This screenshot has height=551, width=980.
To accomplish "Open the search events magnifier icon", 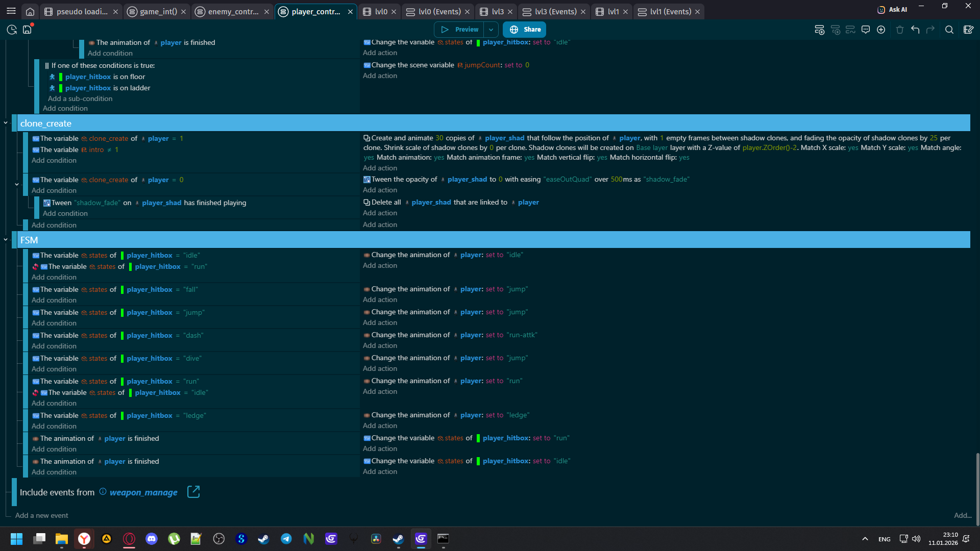I will point(949,30).
